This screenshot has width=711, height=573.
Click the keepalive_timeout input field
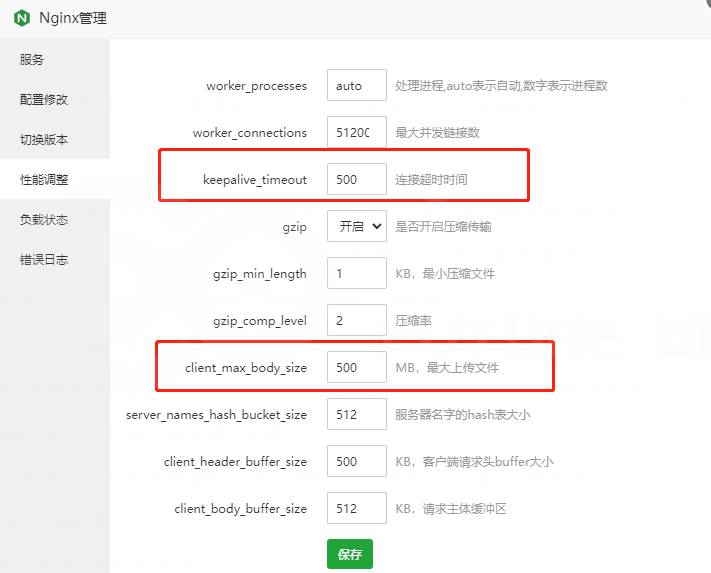click(357, 179)
